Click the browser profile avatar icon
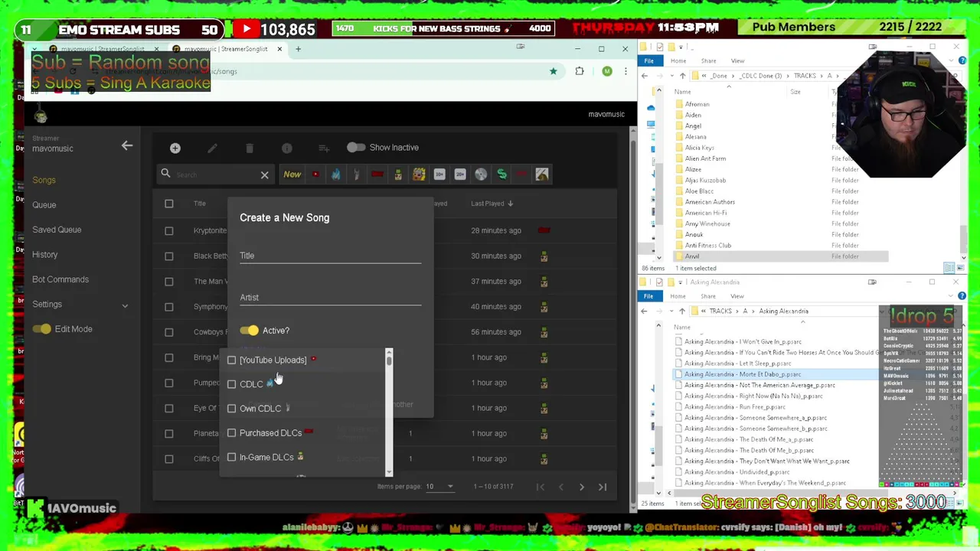The width and height of the screenshot is (980, 551). pyautogui.click(x=607, y=71)
